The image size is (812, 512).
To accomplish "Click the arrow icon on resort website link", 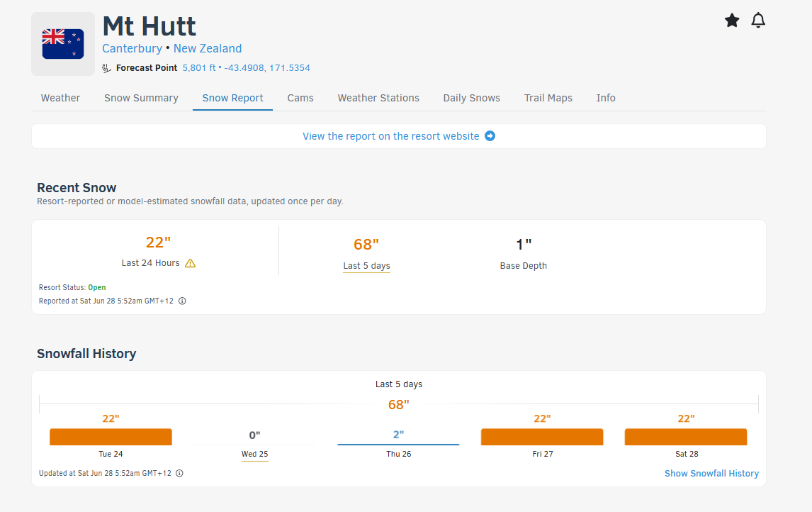I will tap(490, 135).
